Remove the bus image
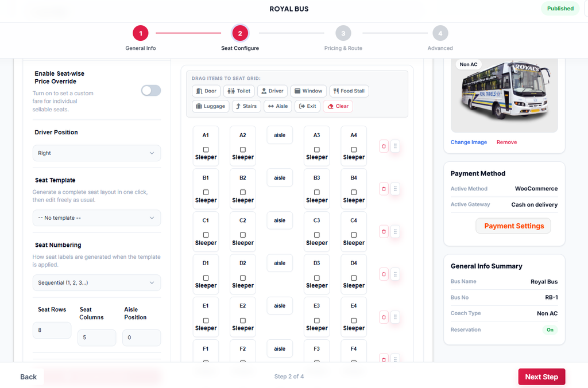Viewport: 588px width, 388px height. coord(506,142)
